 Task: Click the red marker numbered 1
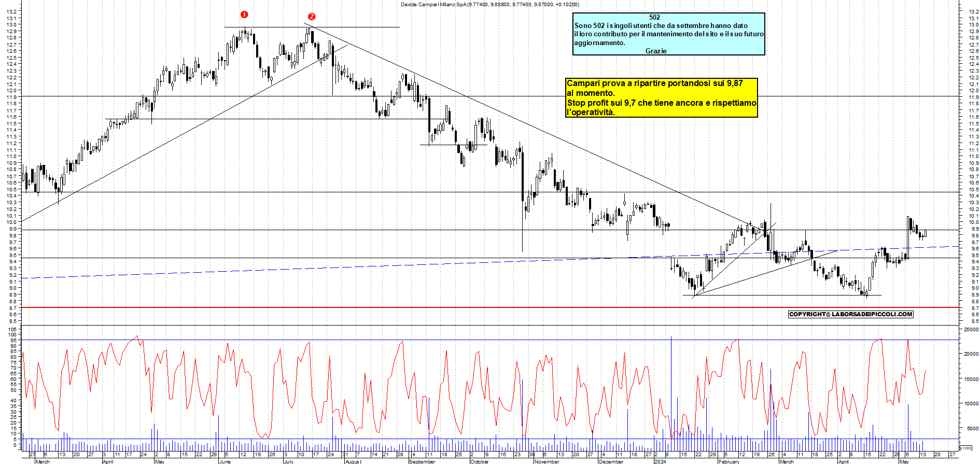(x=244, y=15)
